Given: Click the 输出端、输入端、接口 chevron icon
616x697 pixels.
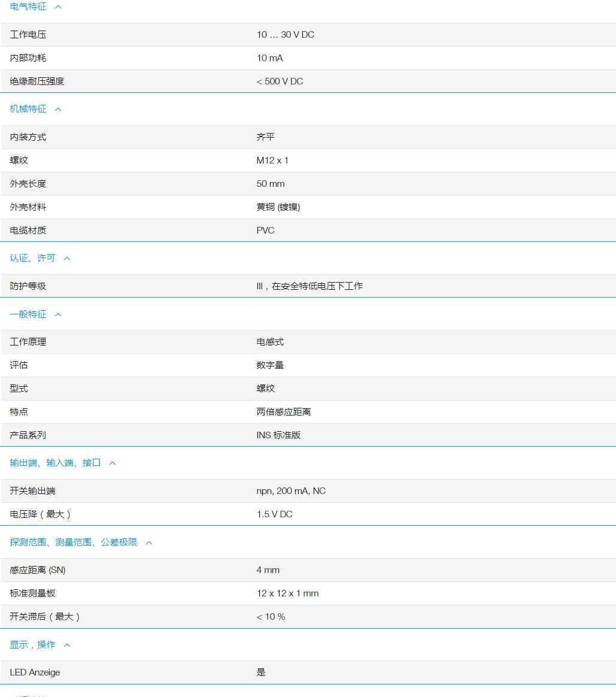Looking at the screenshot, I should [113, 463].
